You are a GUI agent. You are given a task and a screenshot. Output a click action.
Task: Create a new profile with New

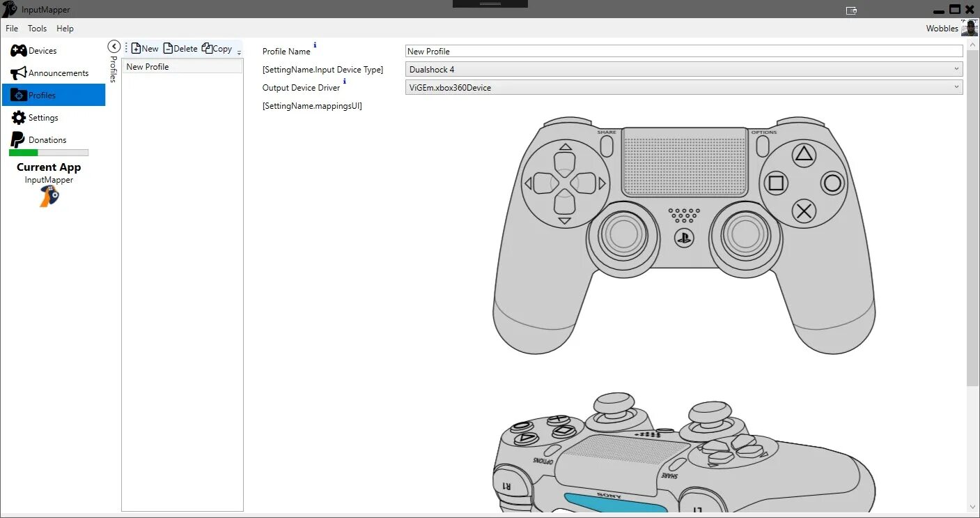click(145, 48)
